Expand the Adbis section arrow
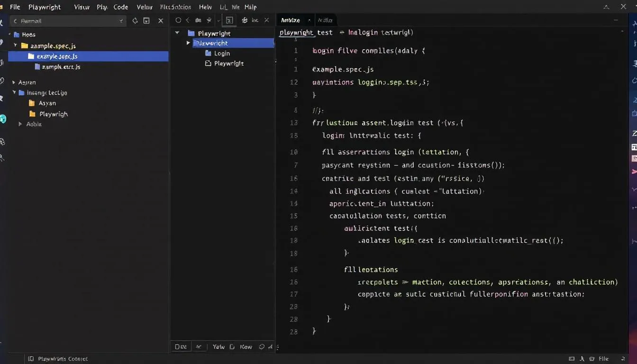The width and height of the screenshot is (637, 364). point(20,124)
